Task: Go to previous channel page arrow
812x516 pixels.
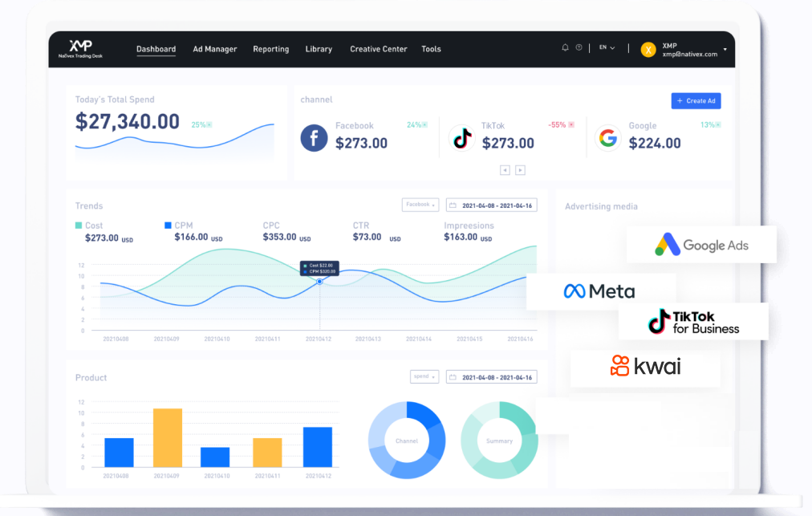Action: [505, 170]
